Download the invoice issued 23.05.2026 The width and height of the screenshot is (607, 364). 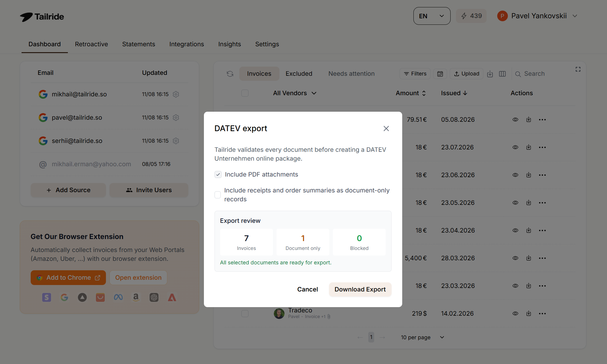pos(529,203)
